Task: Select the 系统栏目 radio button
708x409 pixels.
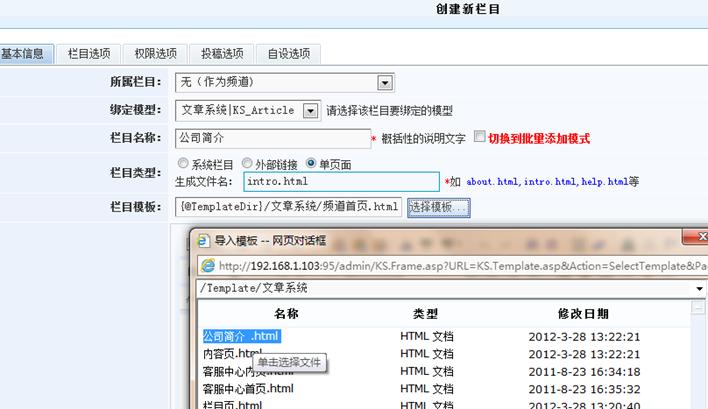Action: [183, 163]
